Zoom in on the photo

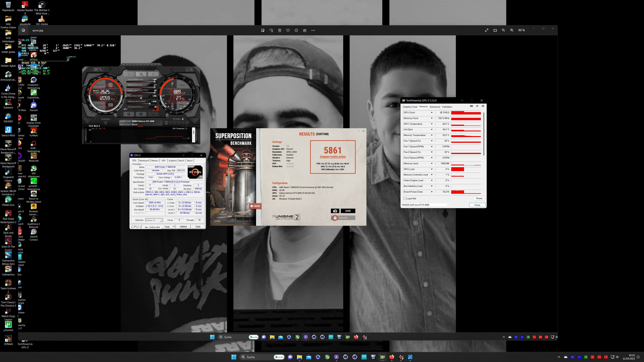click(x=512, y=30)
